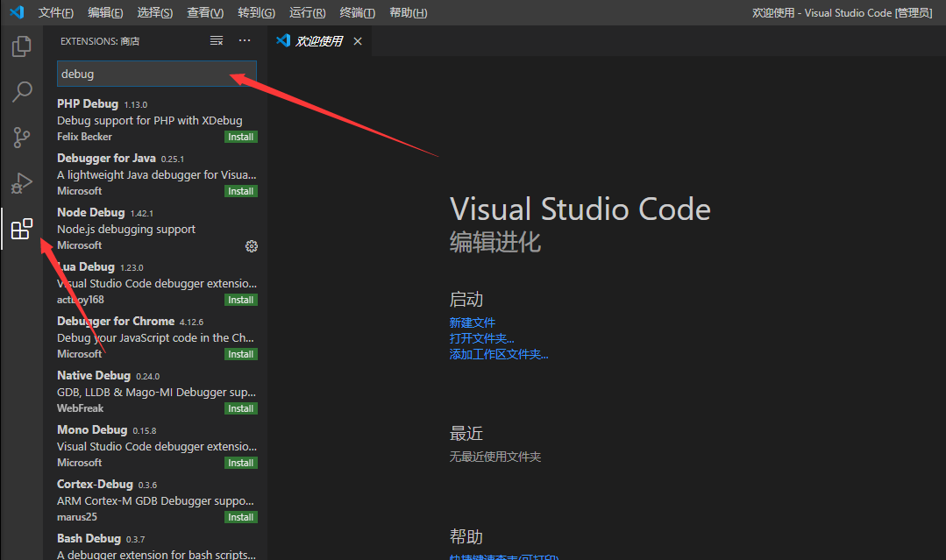This screenshot has width=946, height=560.
Task: Click 'Node.js debugging support' description
Action: (x=126, y=229)
